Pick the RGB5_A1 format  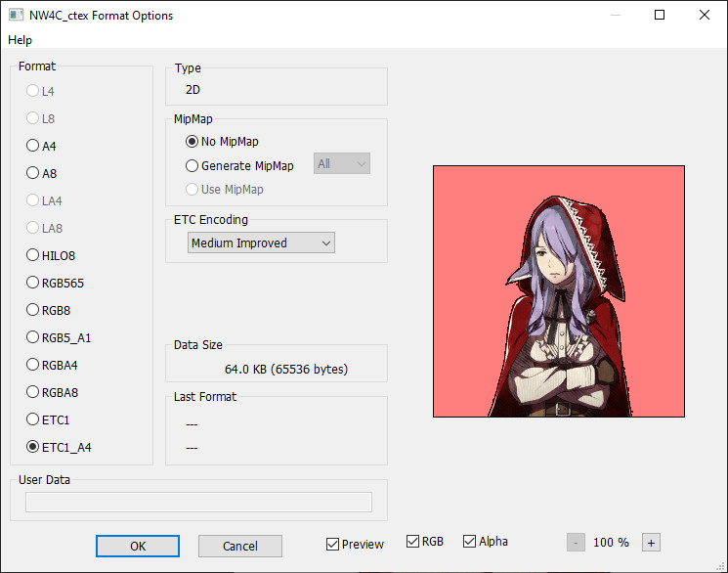point(59,338)
